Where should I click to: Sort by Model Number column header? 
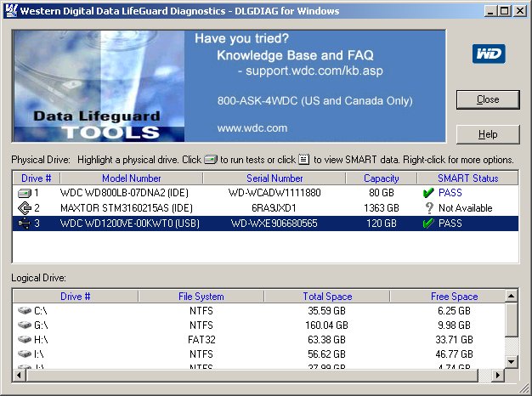132,178
